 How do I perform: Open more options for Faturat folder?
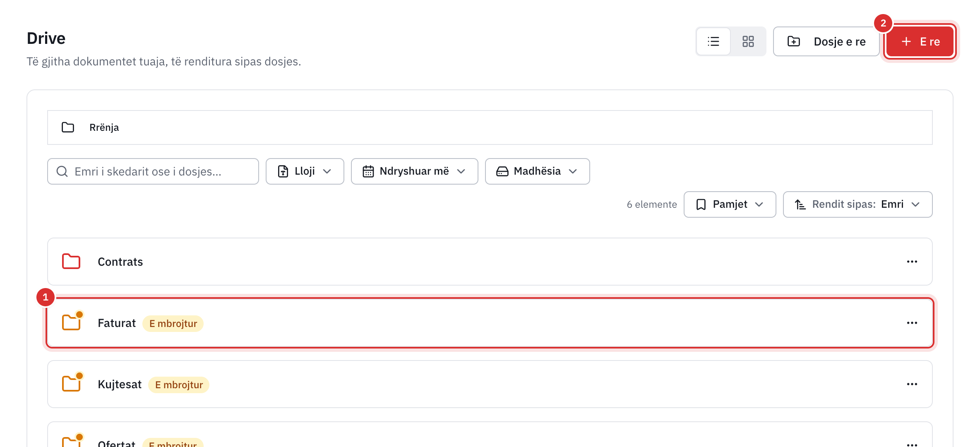[912, 323]
